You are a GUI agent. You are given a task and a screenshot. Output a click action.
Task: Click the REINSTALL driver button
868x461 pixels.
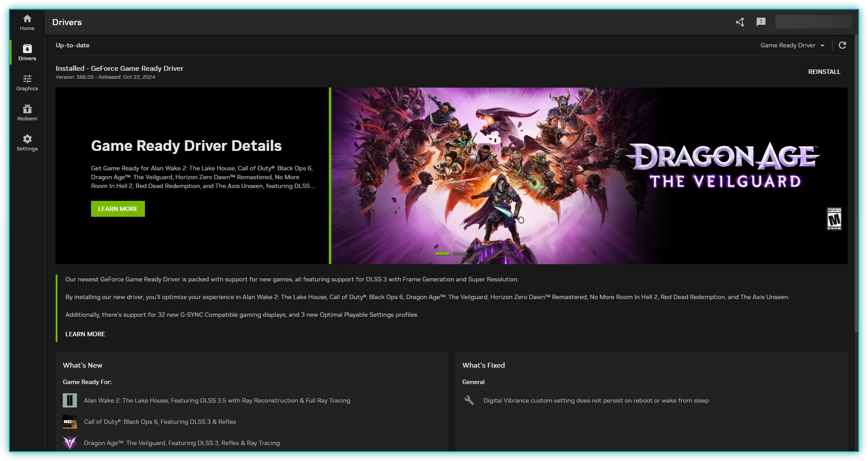824,72
